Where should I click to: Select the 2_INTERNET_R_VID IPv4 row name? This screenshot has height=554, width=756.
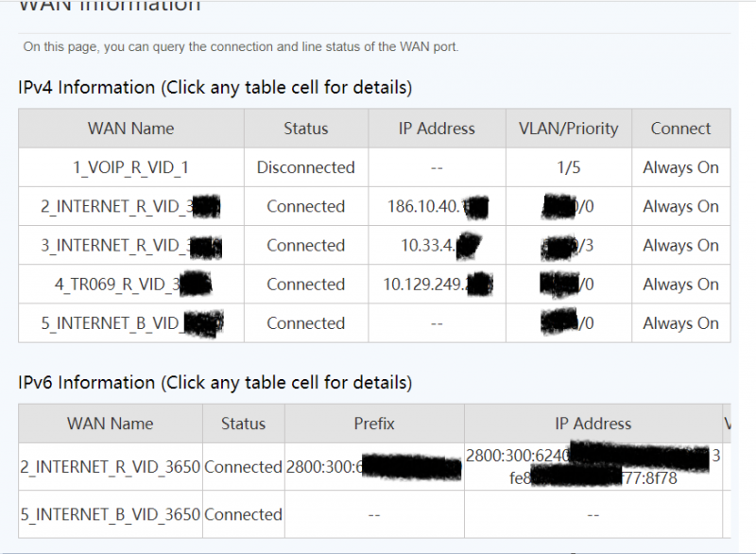pos(131,206)
